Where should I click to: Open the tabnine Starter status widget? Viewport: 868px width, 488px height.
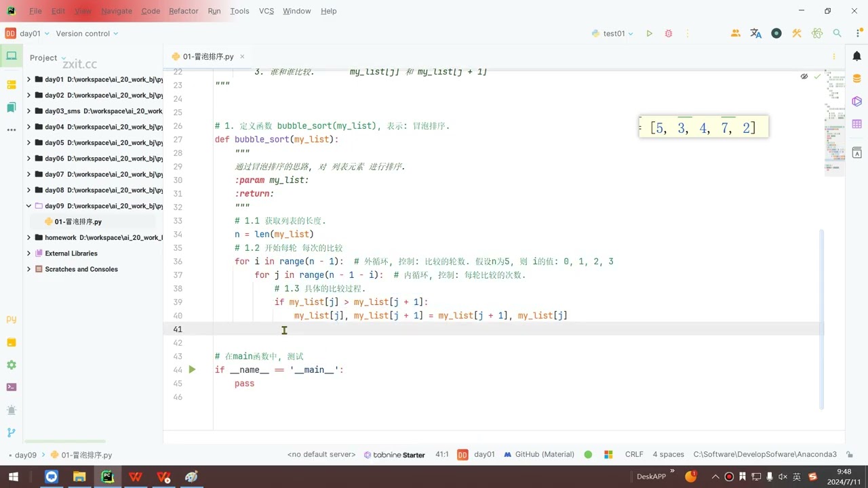click(x=395, y=455)
